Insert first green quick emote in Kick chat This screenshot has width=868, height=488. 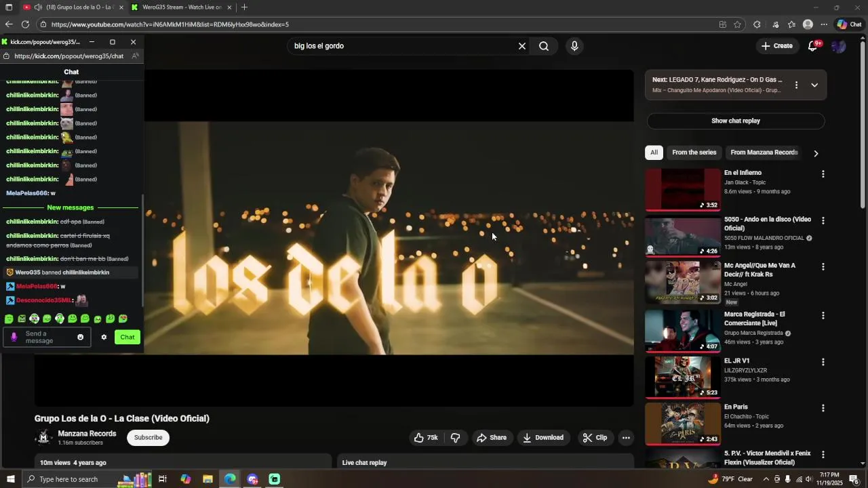(x=9, y=319)
